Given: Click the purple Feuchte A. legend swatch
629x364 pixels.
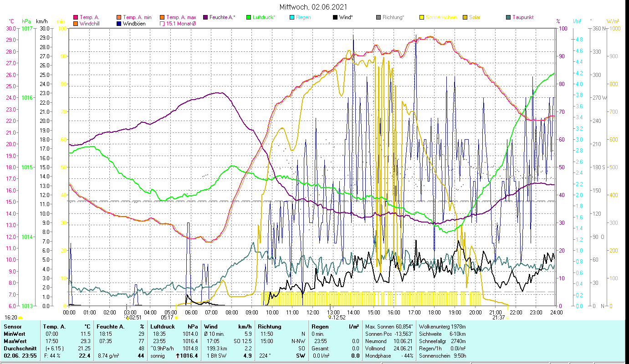Looking at the screenshot, I should click(x=205, y=17).
